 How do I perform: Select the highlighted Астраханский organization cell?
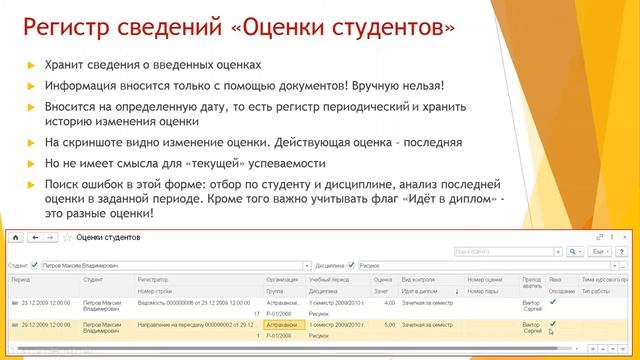point(284,325)
